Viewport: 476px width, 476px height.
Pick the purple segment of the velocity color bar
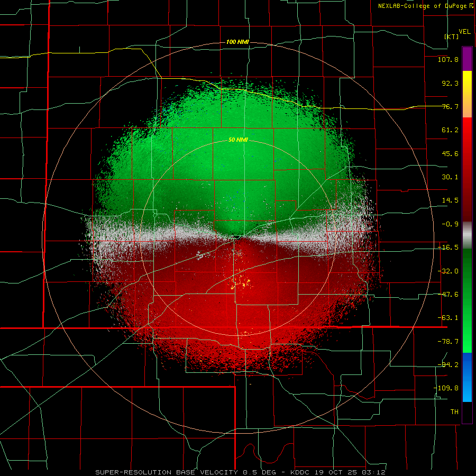click(x=467, y=59)
